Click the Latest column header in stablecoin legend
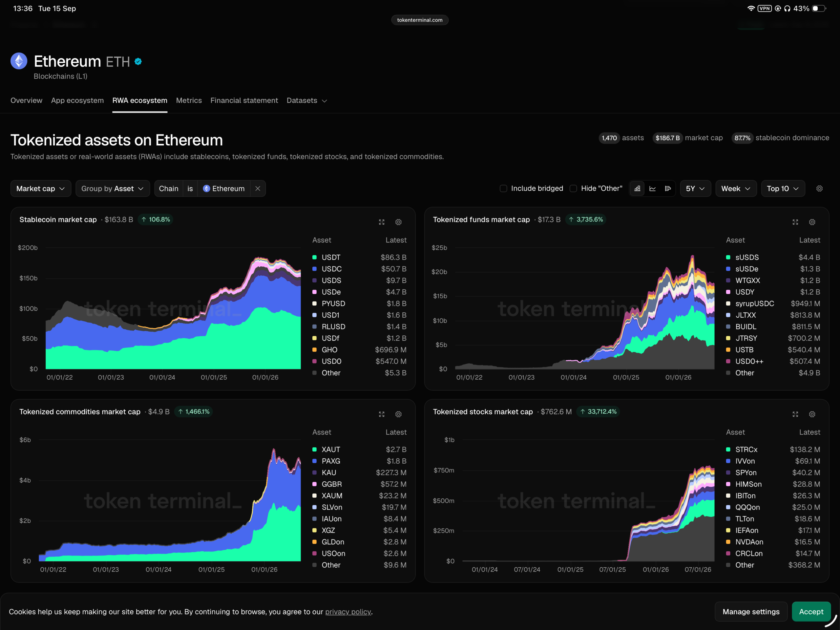The height and width of the screenshot is (630, 840). pyautogui.click(x=396, y=241)
